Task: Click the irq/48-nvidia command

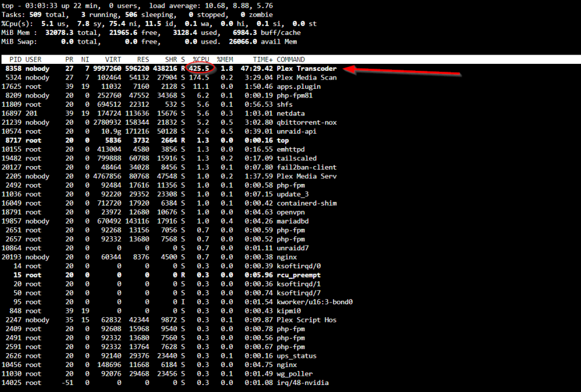Action: click(303, 383)
